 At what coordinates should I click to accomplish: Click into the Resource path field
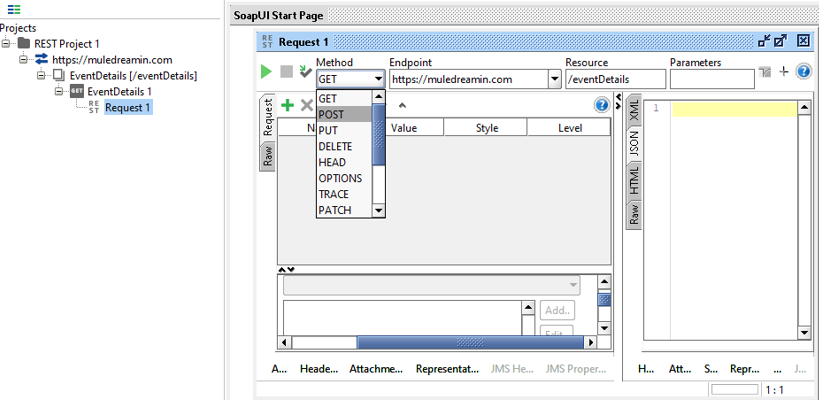coord(614,79)
